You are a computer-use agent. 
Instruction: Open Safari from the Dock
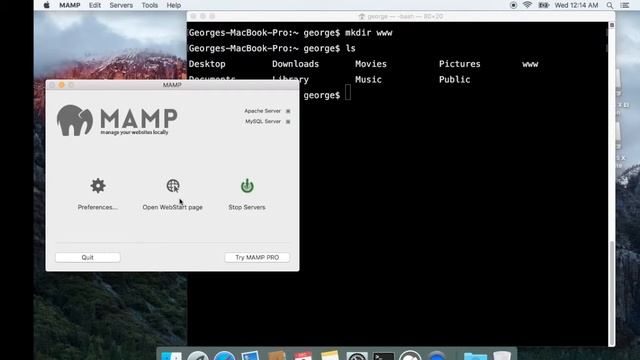click(x=224, y=356)
